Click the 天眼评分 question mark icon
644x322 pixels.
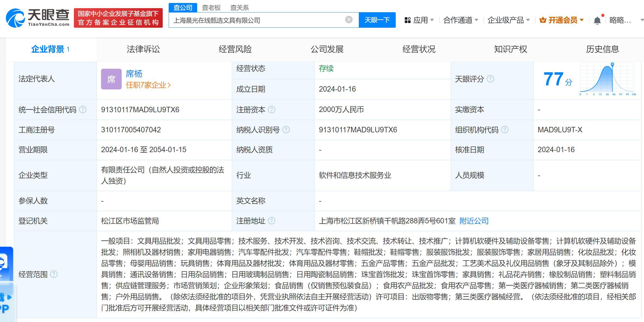click(x=491, y=79)
